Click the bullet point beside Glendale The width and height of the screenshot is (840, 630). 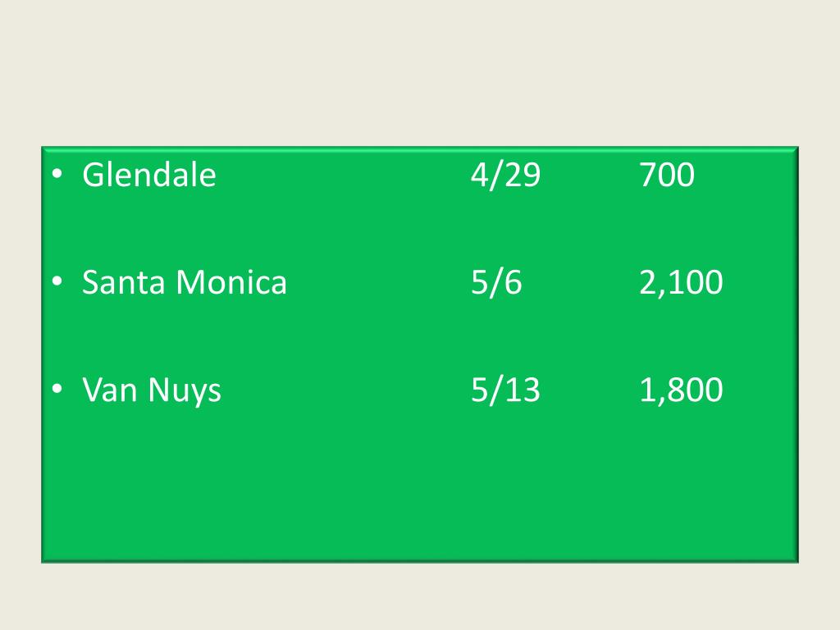(x=56, y=174)
